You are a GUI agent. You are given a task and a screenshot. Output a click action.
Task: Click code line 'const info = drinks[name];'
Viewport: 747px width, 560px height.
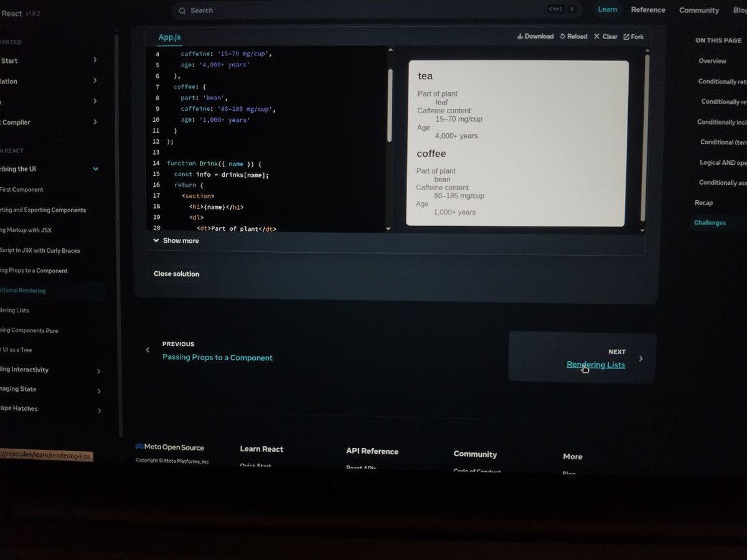coord(222,175)
